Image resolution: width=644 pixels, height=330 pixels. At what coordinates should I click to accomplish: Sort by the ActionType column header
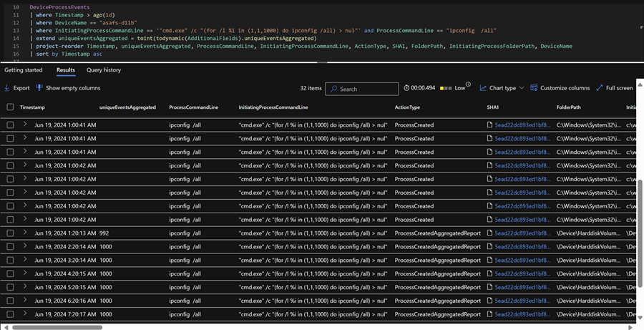(407, 107)
